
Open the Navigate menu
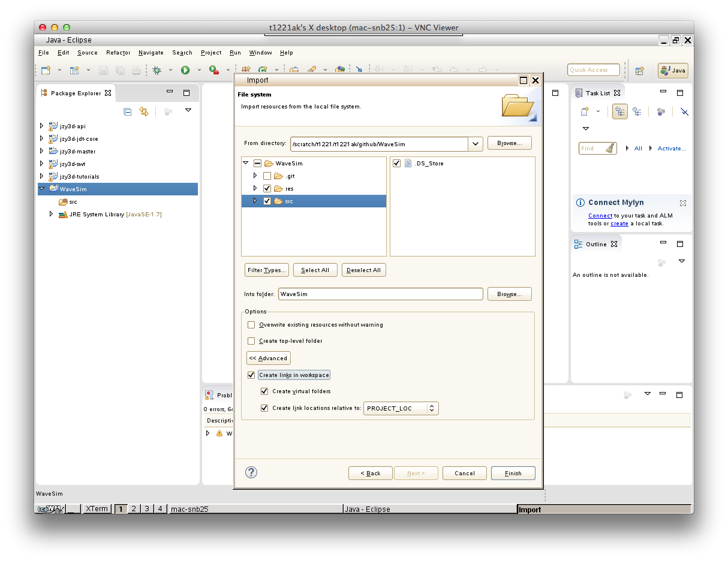pyautogui.click(x=151, y=53)
